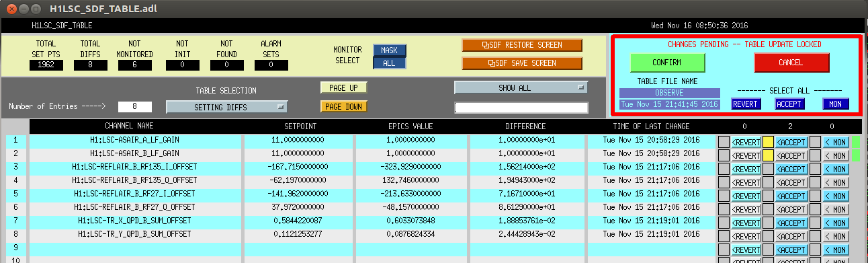Open the SETTING DIFFS table selection dropdown
The image size is (868, 263).
click(226, 106)
